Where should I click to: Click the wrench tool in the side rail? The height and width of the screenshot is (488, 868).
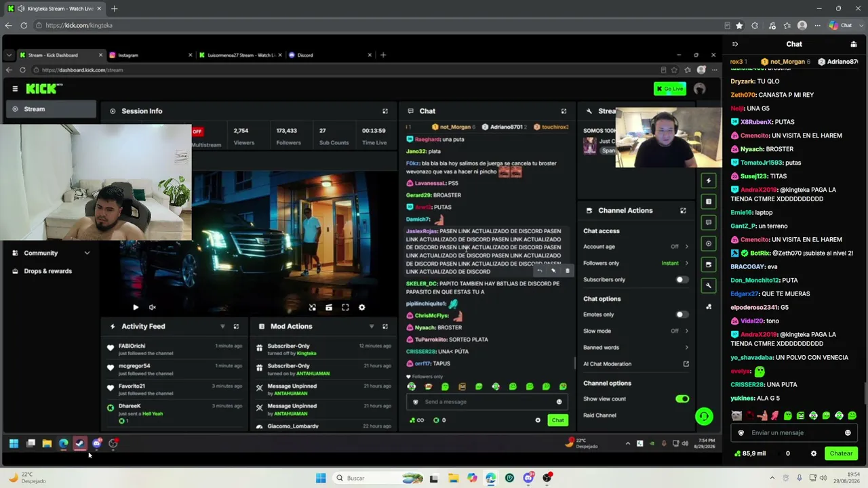tap(709, 286)
